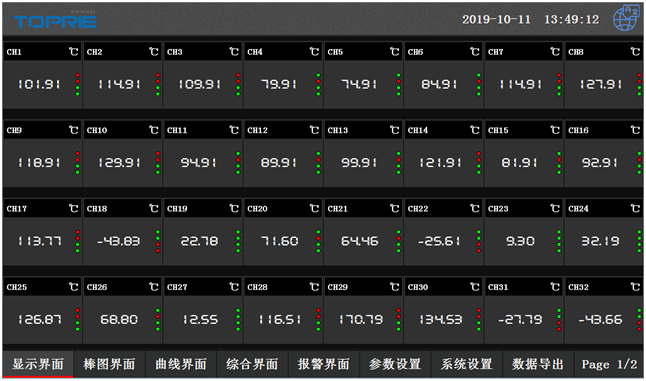Click CH1 alarm indicator LEDs
This screenshot has height=381, width=646.
tap(77, 84)
